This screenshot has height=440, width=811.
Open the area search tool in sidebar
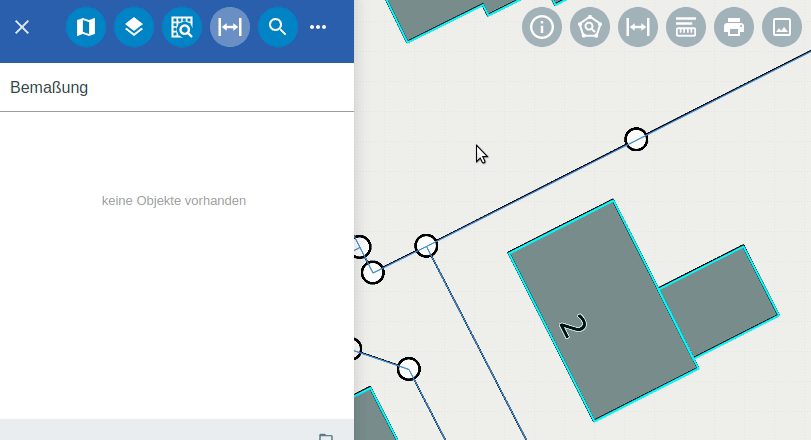coord(182,27)
